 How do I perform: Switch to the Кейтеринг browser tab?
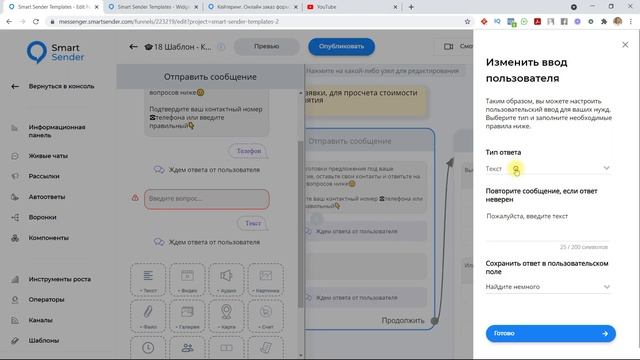click(x=253, y=7)
